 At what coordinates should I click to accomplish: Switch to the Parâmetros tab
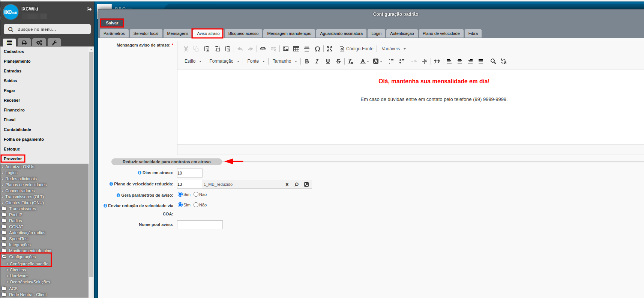[x=114, y=33]
